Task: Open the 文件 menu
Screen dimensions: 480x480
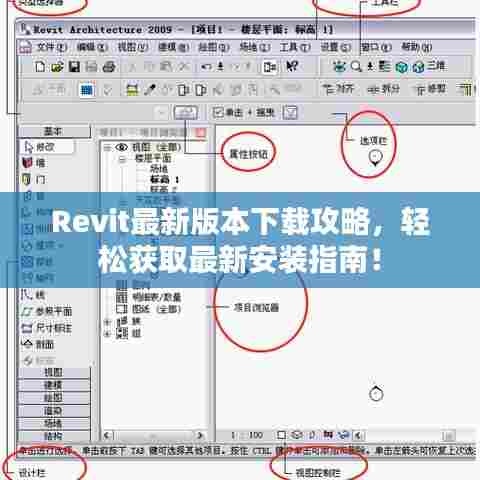Action: (51, 47)
